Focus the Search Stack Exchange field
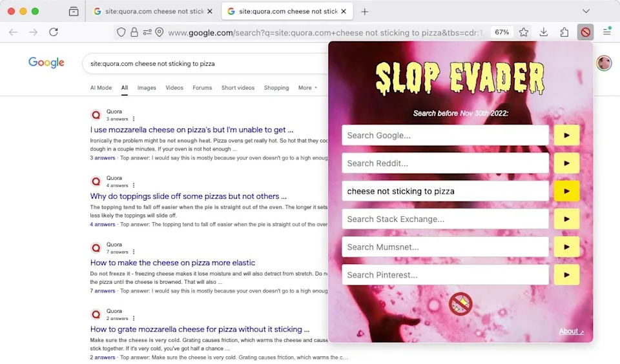This screenshot has width=620, height=364. [445, 219]
